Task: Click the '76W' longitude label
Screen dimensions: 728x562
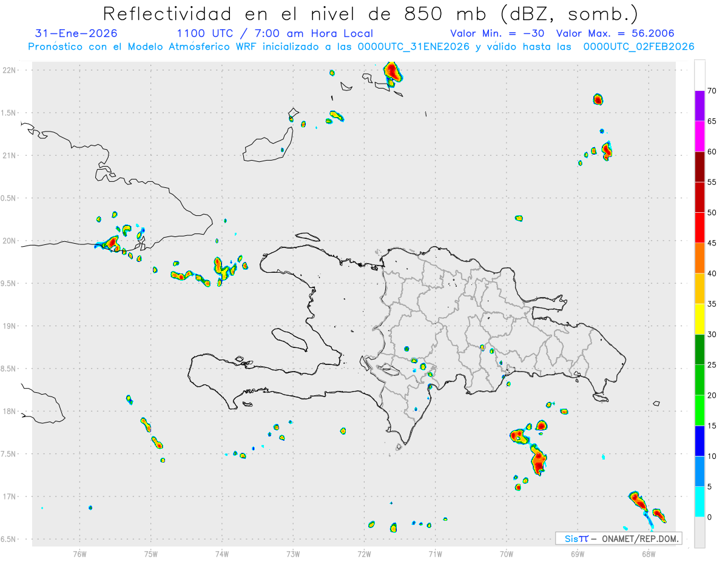Action: click(79, 553)
